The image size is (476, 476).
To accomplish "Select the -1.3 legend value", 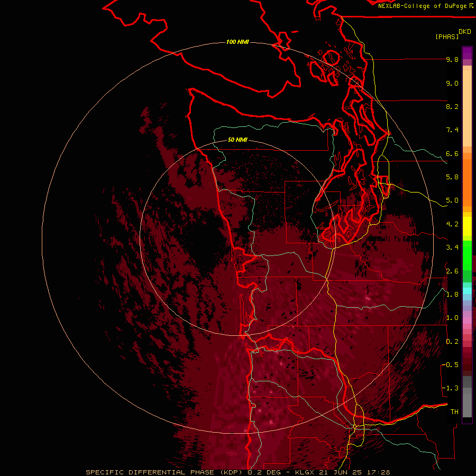I will (450, 388).
